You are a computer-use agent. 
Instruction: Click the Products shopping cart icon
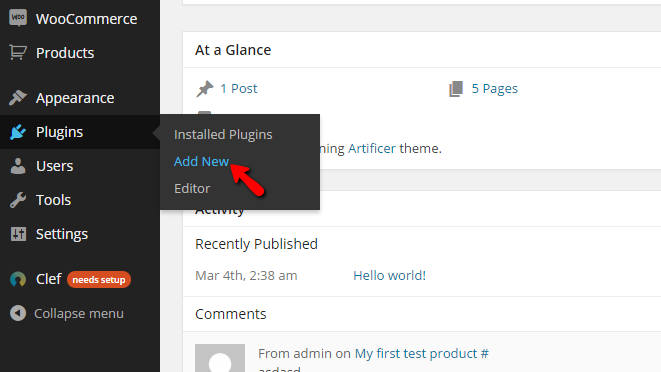[18, 52]
